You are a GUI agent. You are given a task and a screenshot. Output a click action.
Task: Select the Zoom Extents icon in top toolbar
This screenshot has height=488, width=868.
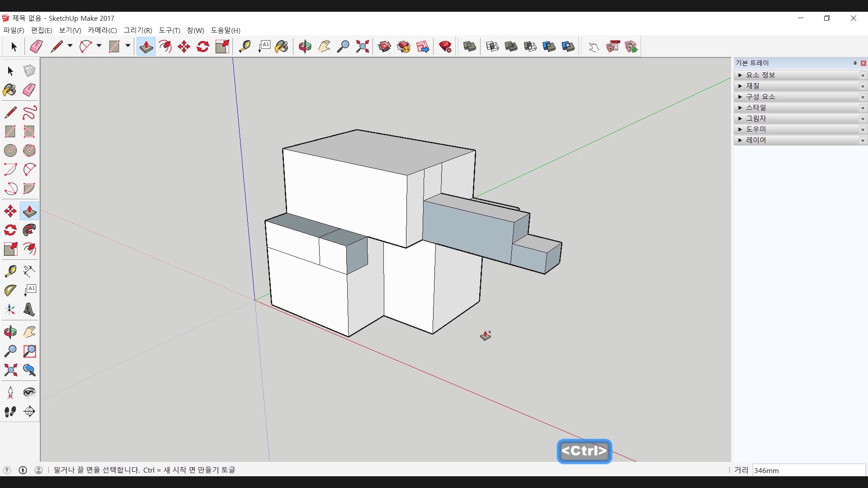(x=363, y=47)
